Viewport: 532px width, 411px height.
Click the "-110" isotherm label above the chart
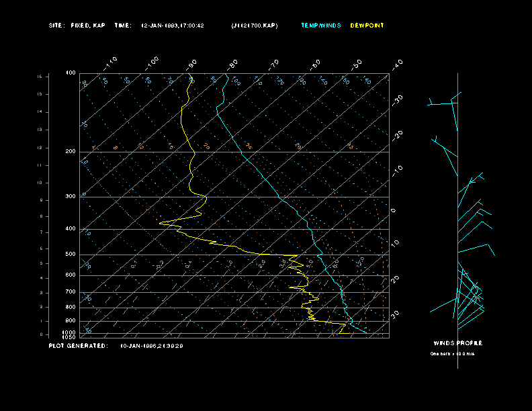pyautogui.click(x=110, y=64)
